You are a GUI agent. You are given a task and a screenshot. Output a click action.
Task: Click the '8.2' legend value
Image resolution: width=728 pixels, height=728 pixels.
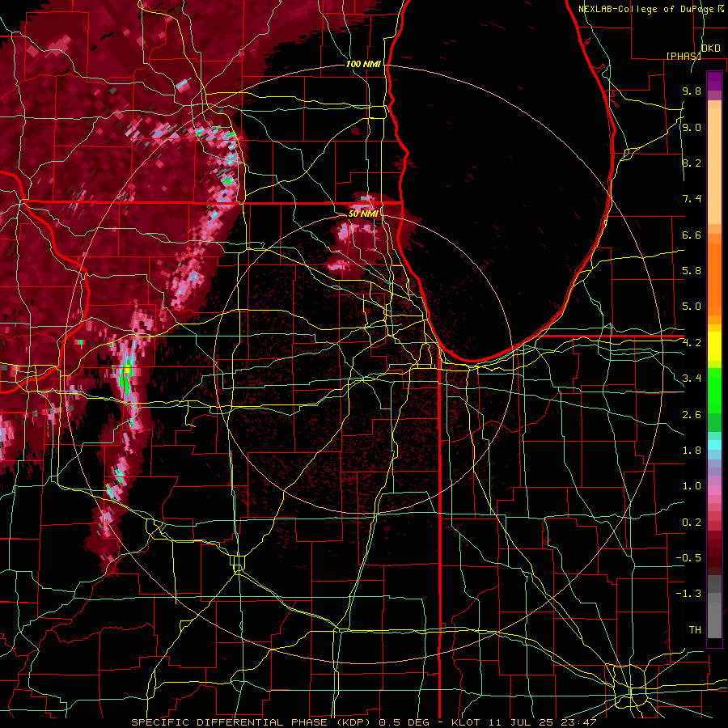692,163
